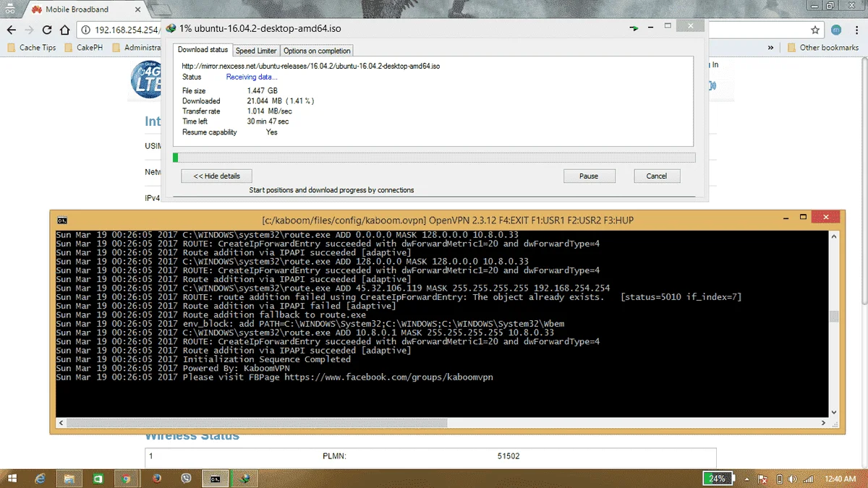Click the '21.044 MB ( 1.41 % )' downloaded value
This screenshot has width=868, height=488.
(x=281, y=101)
